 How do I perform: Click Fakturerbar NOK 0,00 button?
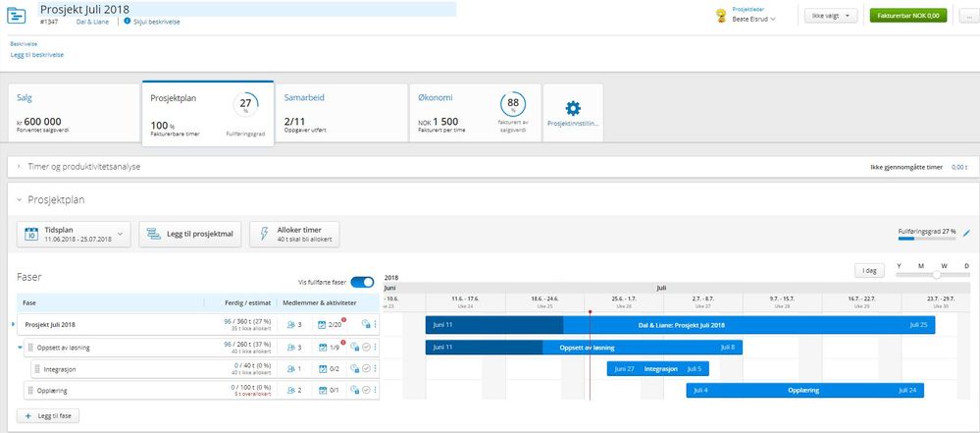click(908, 16)
